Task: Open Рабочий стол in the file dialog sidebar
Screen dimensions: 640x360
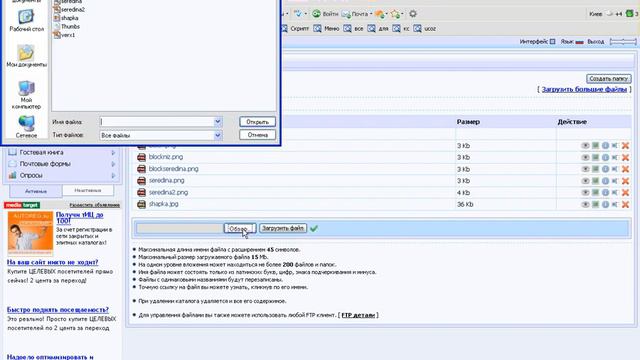Action: tap(26, 20)
